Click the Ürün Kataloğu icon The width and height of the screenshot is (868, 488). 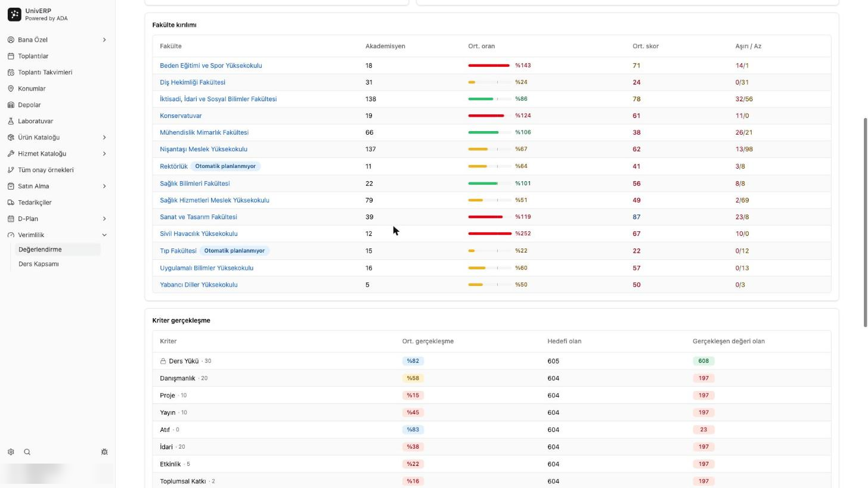11,138
